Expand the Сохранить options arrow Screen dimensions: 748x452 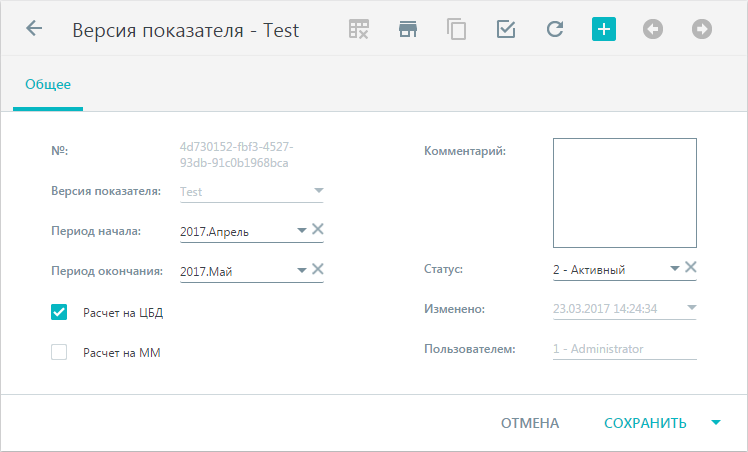point(716,422)
